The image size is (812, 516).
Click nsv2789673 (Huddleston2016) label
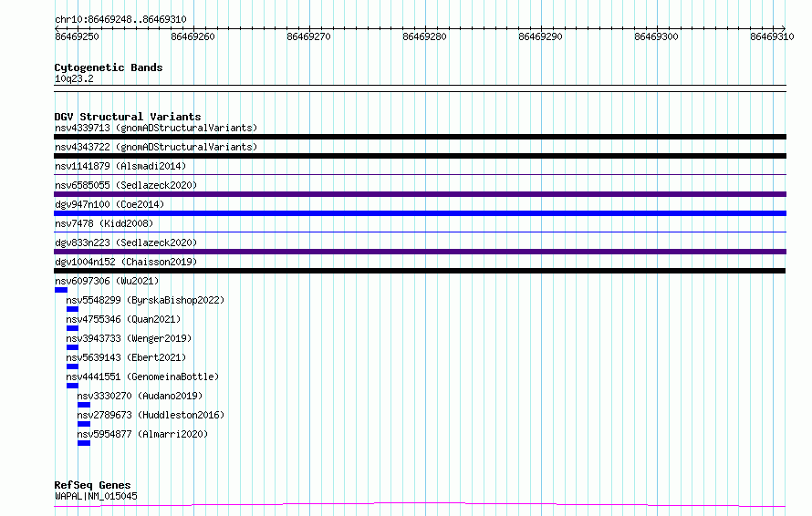click(151, 415)
